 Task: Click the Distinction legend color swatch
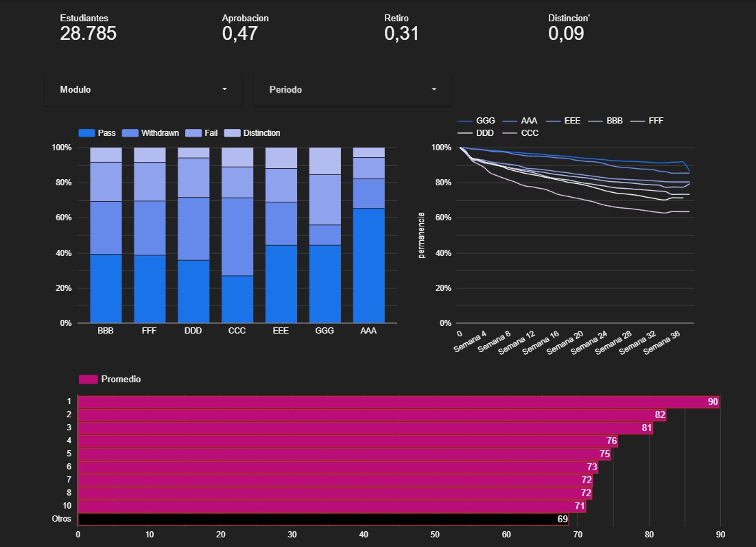pyautogui.click(x=233, y=133)
